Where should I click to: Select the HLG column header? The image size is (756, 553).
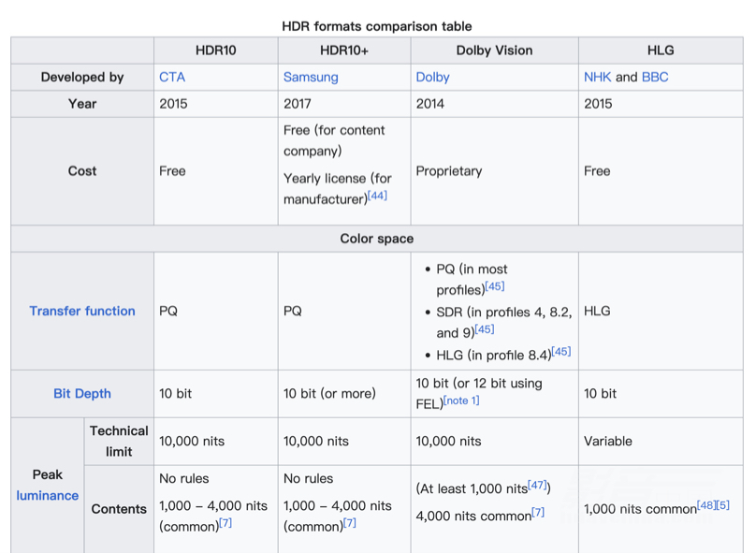pyautogui.click(x=661, y=51)
